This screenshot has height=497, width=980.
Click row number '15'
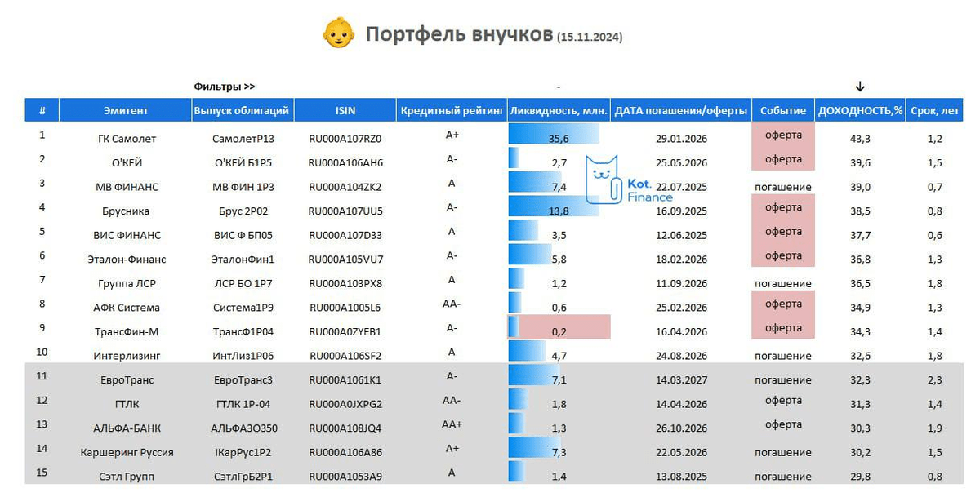click(x=42, y=473)
